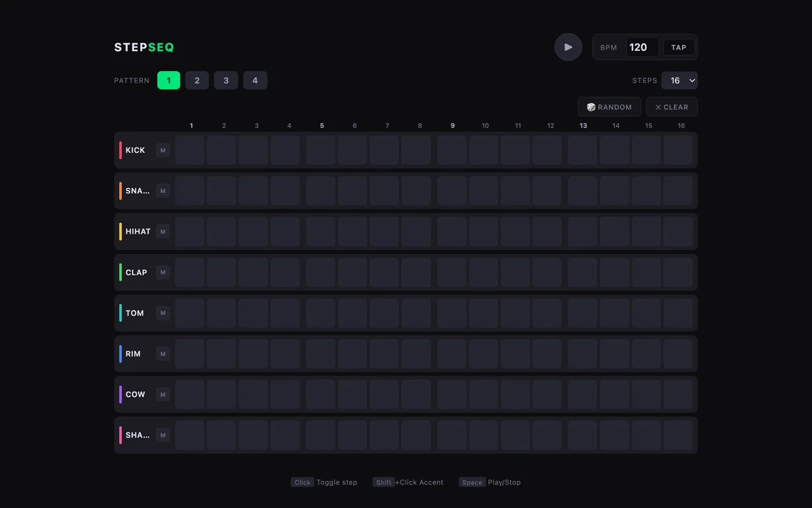Click the TOM track label
This screenshot has width=812, height=508.
click(134, 313)
